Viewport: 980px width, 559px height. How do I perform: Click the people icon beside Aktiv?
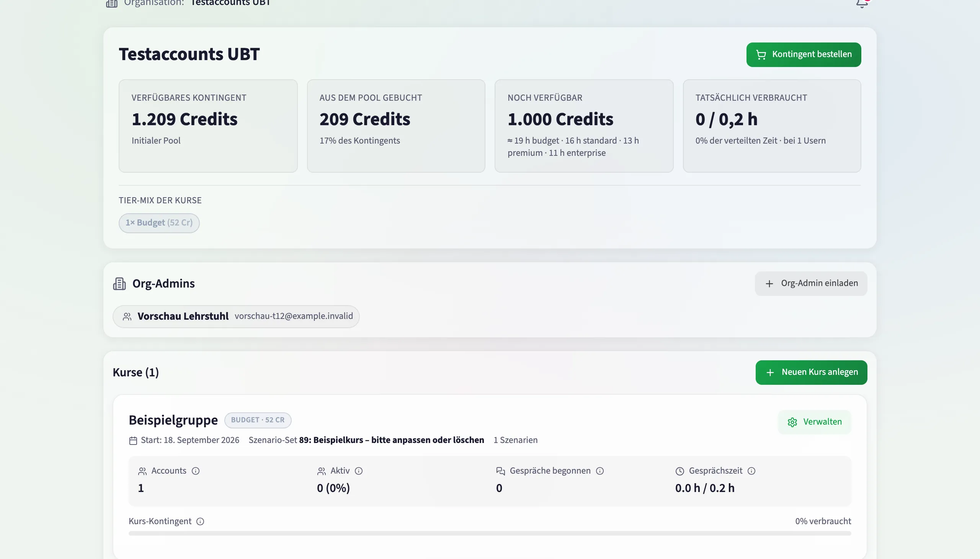[x=322, y=471]
